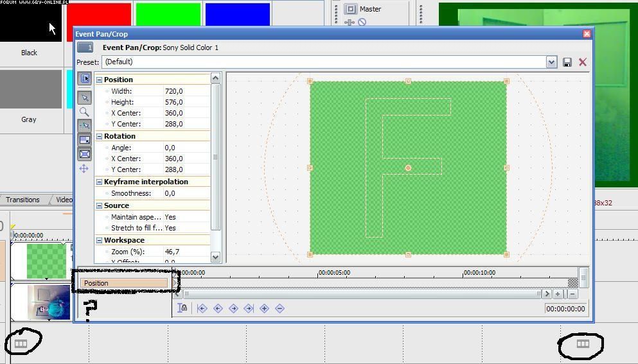Save the preset with the floppy disk icon
Viewport: 638px width, 364px height.
tap(567, 62)
